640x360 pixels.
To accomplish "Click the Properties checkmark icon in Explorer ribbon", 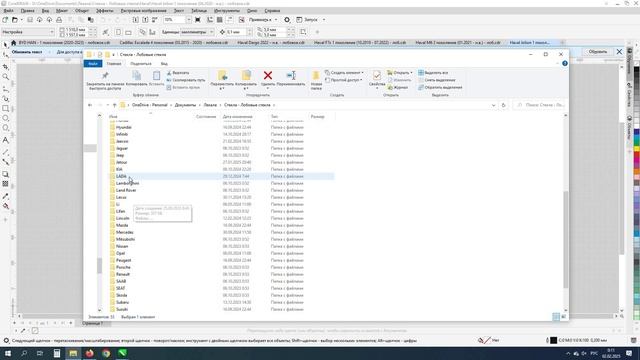I will click(377, 75).
